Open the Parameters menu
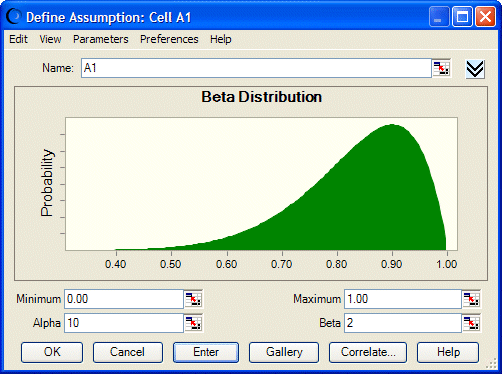 tap(101, 39)
